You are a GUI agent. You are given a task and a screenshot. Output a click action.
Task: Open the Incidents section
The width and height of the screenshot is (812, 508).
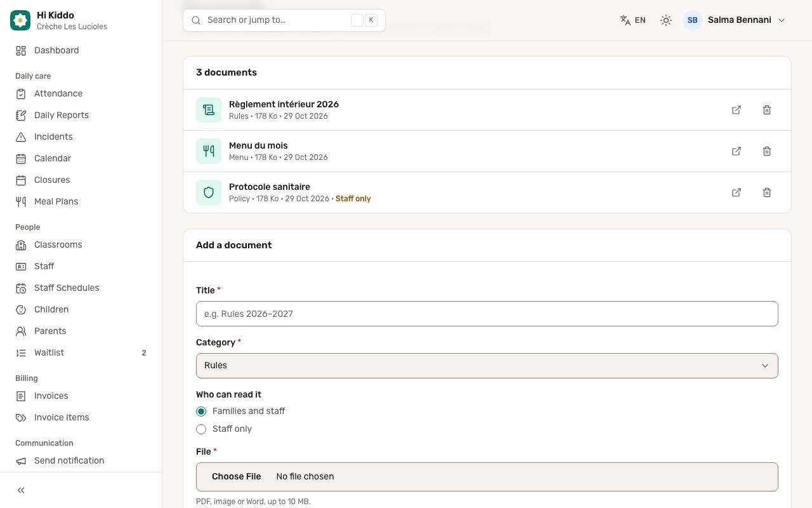click(x=81, y=137)
